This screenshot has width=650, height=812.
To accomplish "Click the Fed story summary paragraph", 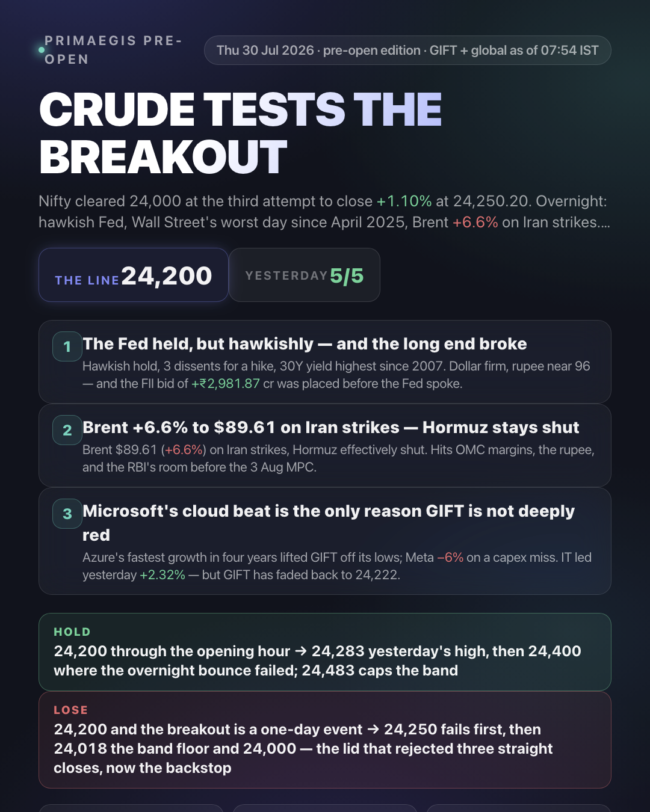I will point(336,375).
